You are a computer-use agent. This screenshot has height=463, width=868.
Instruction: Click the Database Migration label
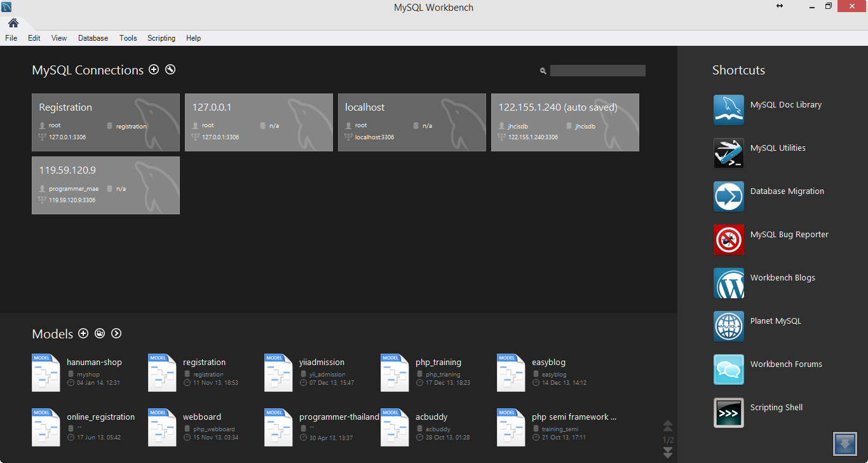pos(787,191)
